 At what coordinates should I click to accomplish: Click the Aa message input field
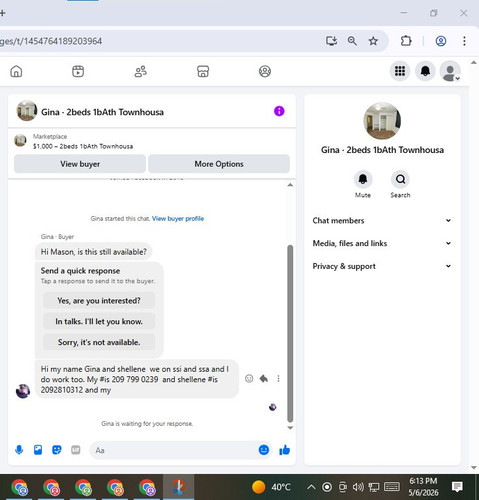tap(173, 450)
